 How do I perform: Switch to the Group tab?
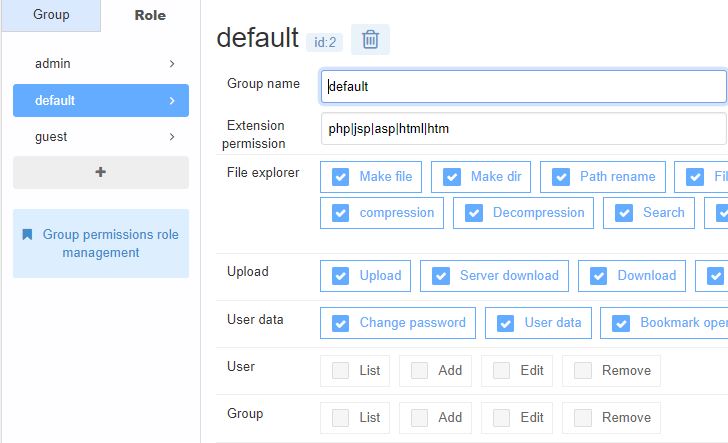pos(51,16)
